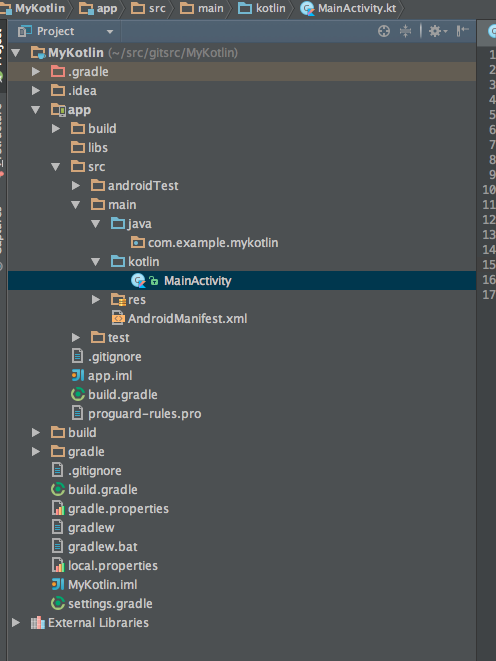
Task: Click kotlin in the breadcrumb bar
Action: pyautogui.click(x=271, y=8)
